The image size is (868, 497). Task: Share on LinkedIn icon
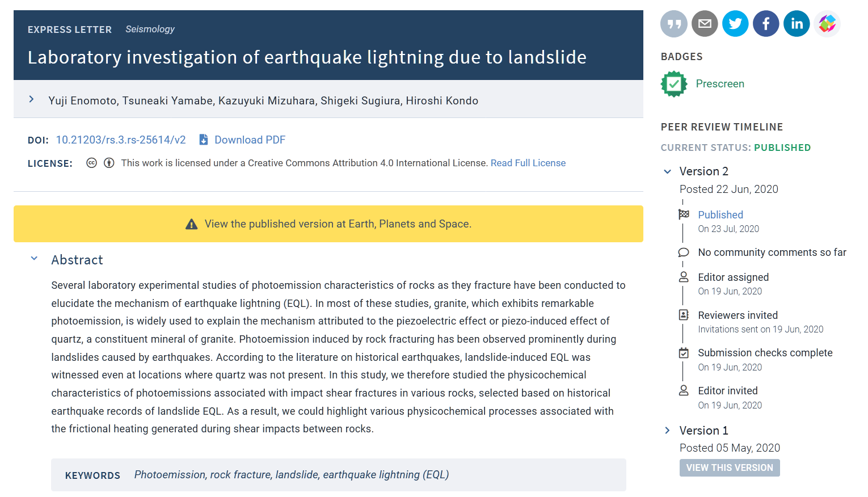[x=797, y=24]
